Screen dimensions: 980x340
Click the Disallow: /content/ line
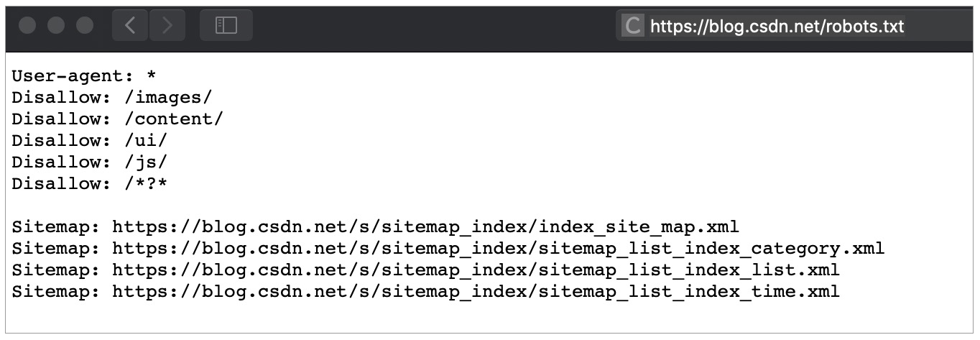click(x=117, y=119)
